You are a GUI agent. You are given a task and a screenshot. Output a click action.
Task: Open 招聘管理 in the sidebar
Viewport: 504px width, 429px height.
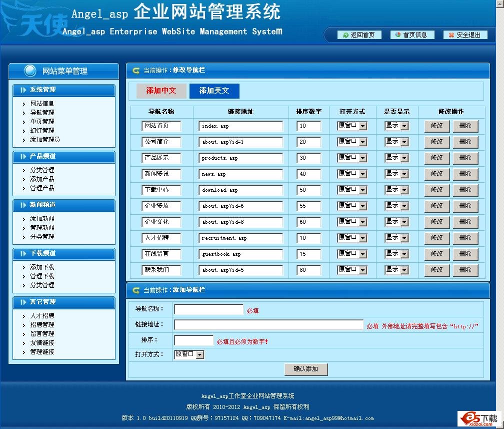click(x=42, y=325)
